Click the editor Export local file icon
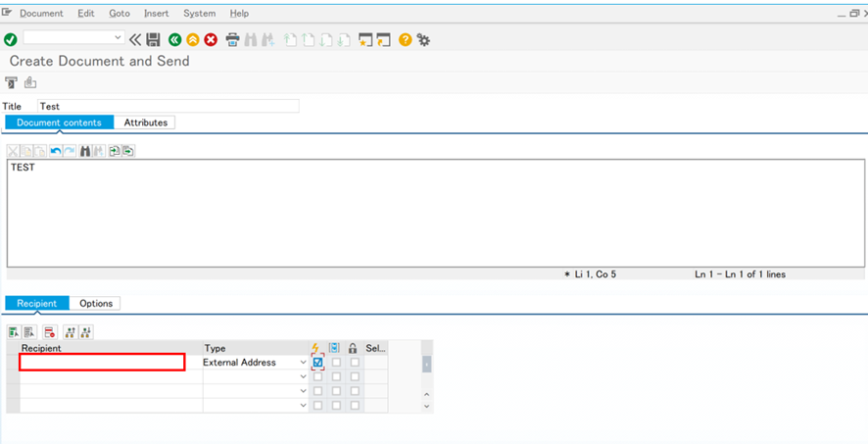The height and width of the screenshot is (444, 868). pos(128,151)
